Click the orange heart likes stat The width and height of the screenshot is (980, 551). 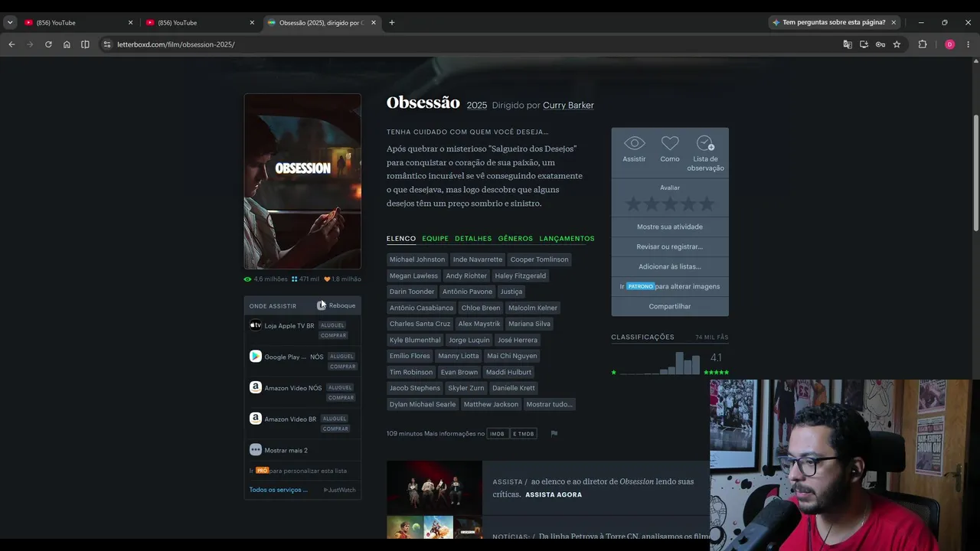click(x=342, y=279)
